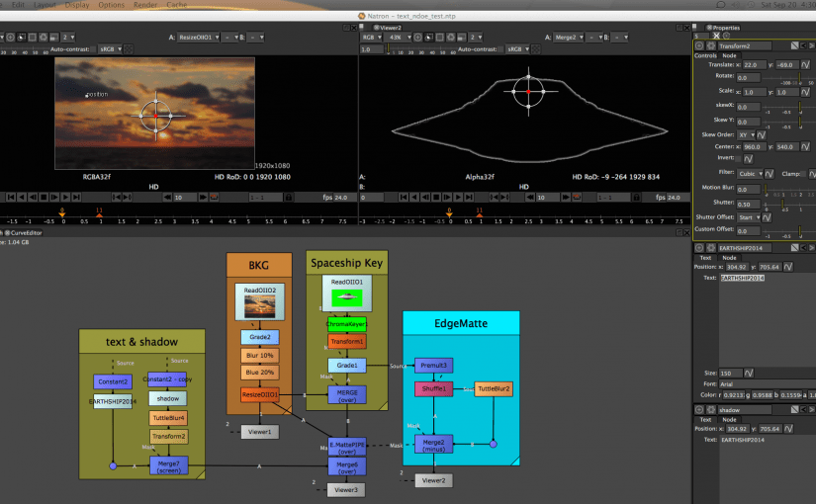Click the viewer info bar icon in Viewer2
Screen dimensions: 816x504
coord(462,38)
